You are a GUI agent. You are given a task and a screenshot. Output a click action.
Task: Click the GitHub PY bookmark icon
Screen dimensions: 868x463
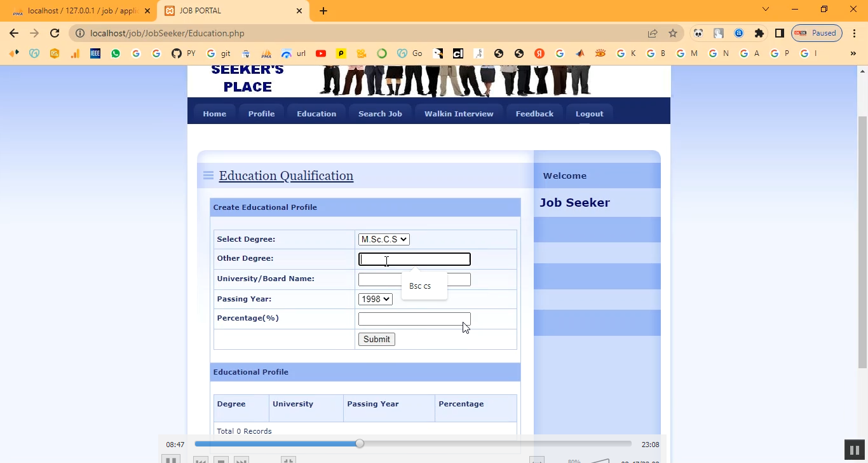click(x=177, y=53)
